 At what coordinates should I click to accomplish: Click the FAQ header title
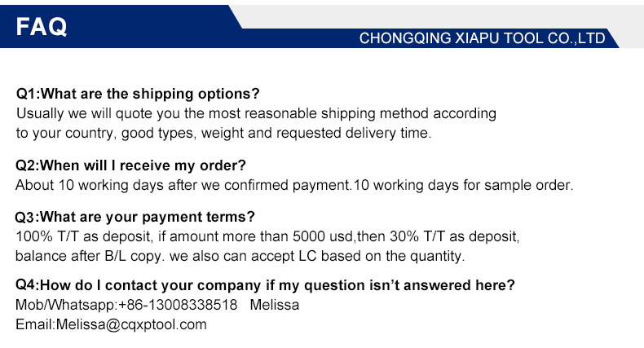click(42, 26)
